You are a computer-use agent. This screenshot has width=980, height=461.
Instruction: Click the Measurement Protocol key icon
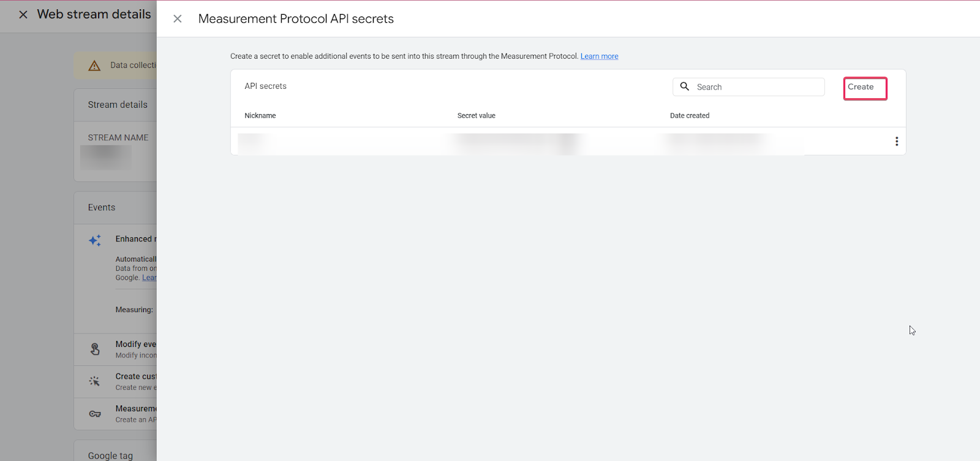pos(95,414)
